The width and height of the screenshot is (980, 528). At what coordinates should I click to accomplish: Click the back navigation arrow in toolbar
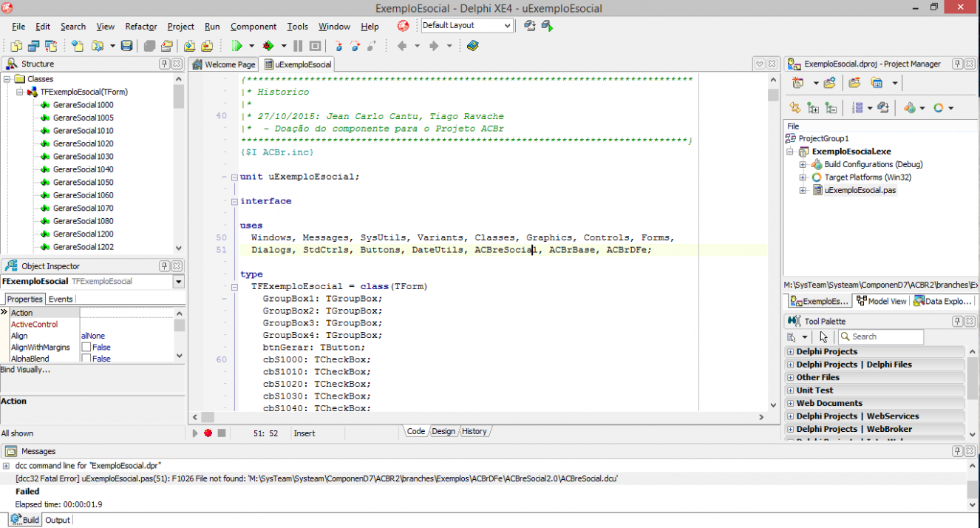point(401,46)
